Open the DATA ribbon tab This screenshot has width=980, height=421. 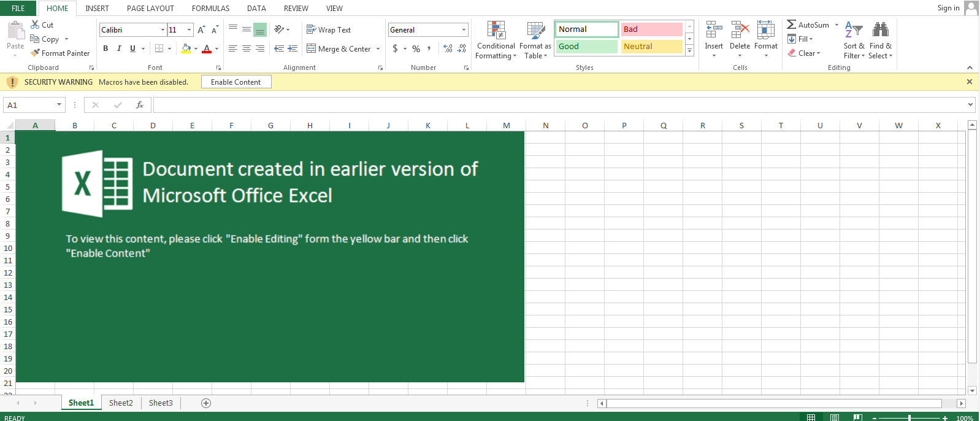coord(256,8)
